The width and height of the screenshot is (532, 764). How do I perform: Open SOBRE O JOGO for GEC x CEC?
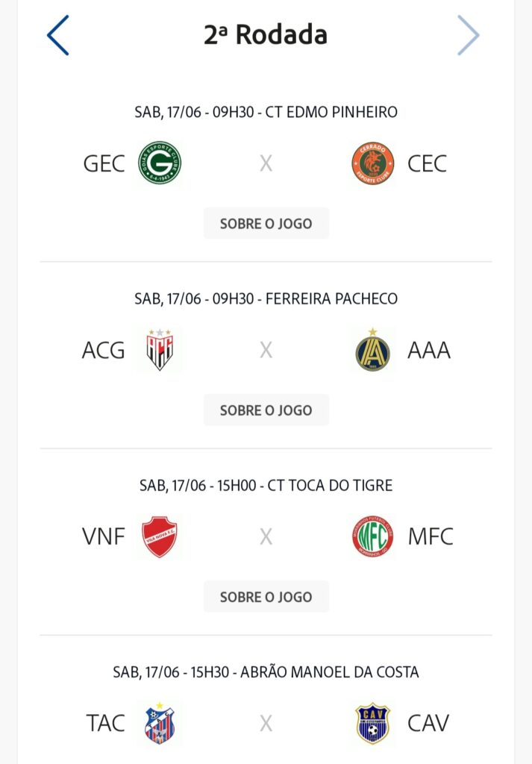[x=266, y=224]
